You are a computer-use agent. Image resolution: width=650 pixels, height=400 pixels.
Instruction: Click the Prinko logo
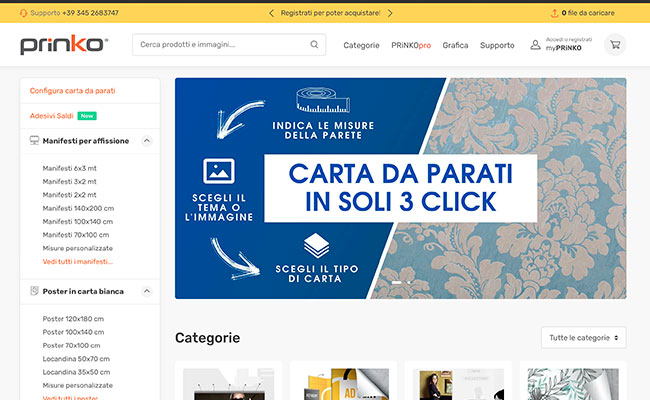(64, 45)
